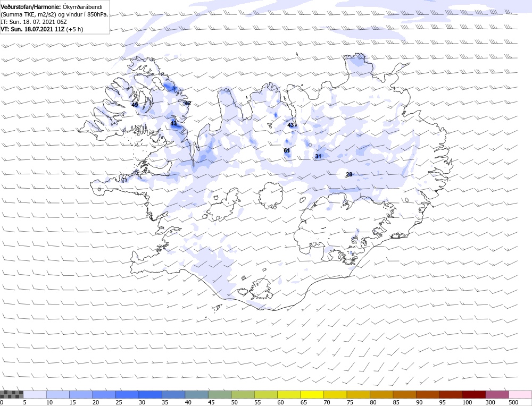Select the 300–500 mauve legend swatch
Viewport: 532px width, 406px height.
point(497,394)
